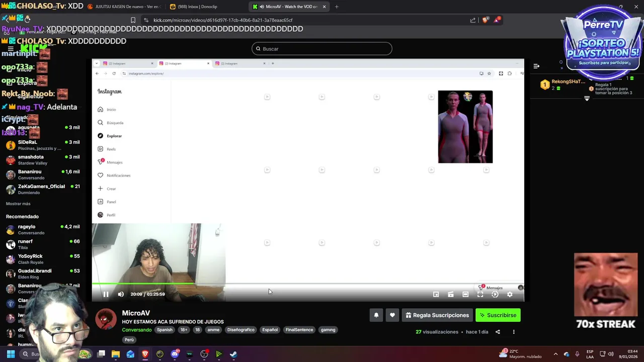
Task: Activate mini-player picture-in-picture button
Action: point(436,294)
